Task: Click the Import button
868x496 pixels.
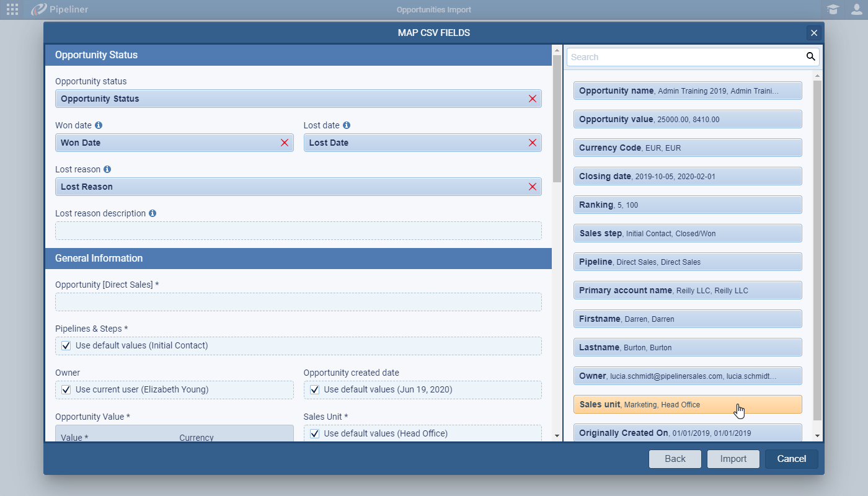Action: [733, 459]
